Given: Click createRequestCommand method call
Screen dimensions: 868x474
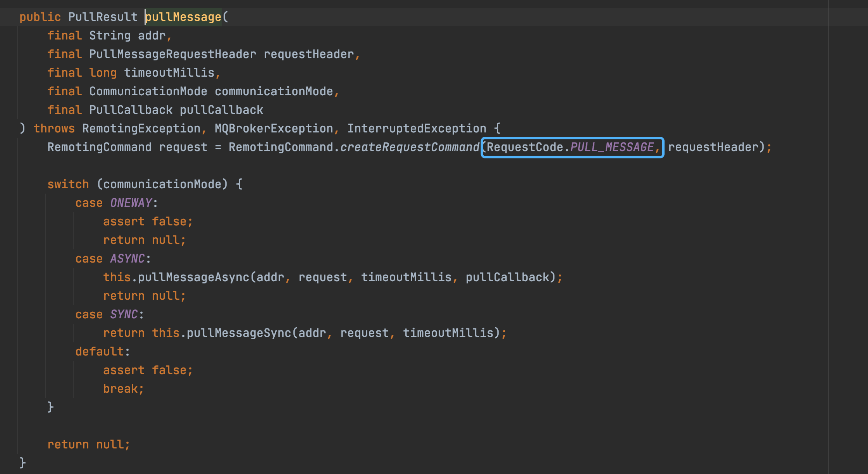Looking at the screenshot, I should pyautogui.click(x=410, y=147).
